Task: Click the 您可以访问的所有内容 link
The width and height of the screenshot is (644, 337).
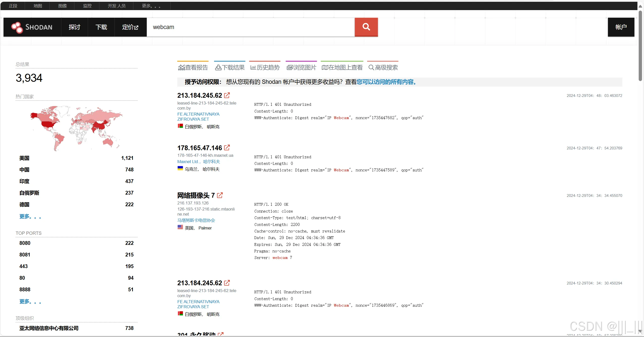Action: [x=386, y=82]
